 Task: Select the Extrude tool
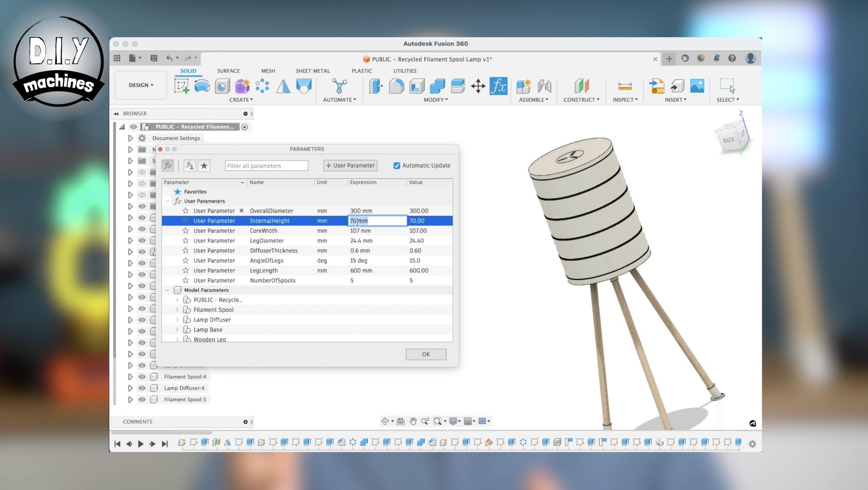203,86
